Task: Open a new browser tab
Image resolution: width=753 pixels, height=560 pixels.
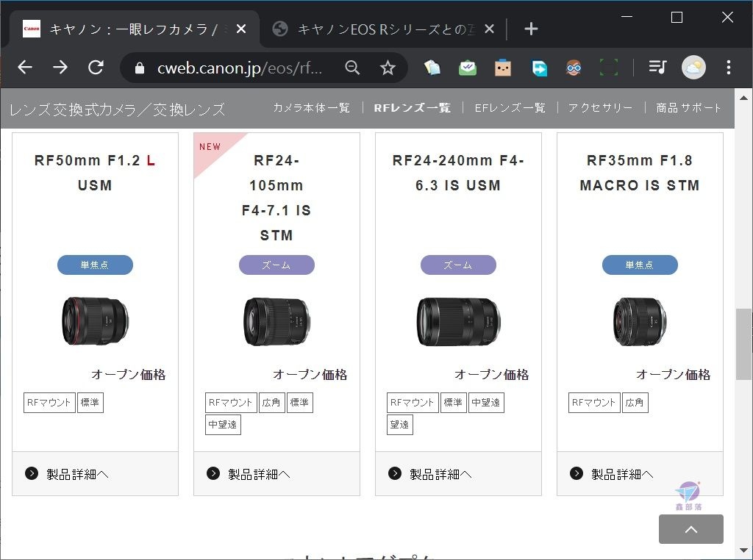Action: coord(531,29)
